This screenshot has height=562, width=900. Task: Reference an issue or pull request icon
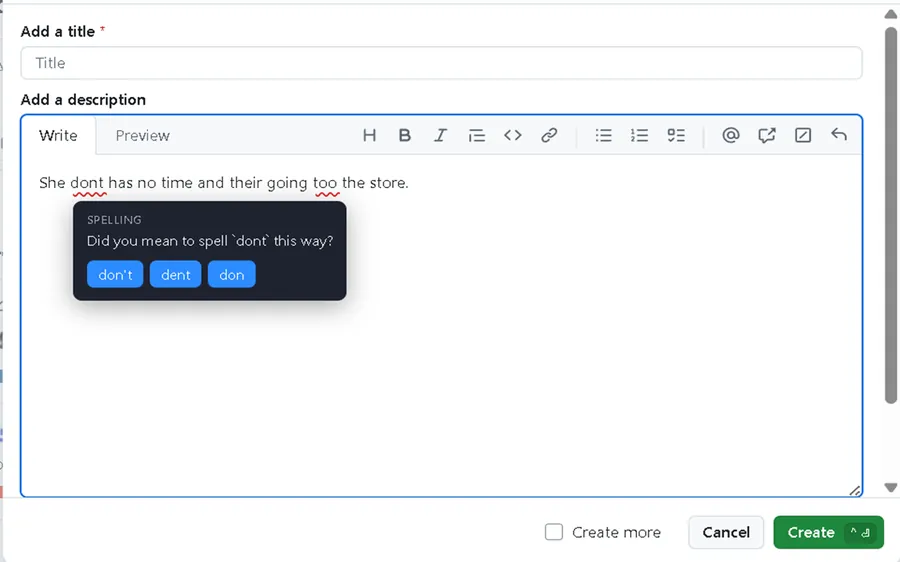click(x=766, y=135)
